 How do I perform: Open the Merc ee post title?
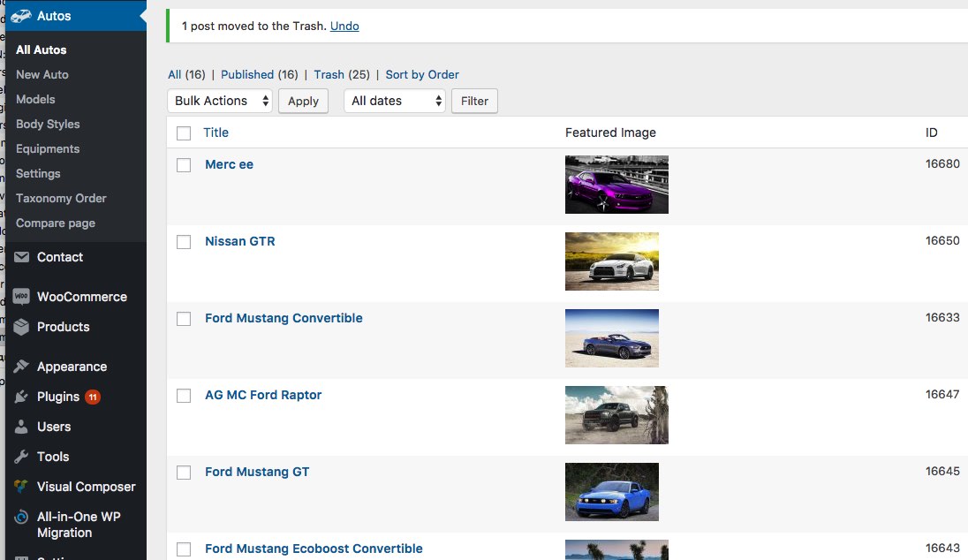(229, 165)
